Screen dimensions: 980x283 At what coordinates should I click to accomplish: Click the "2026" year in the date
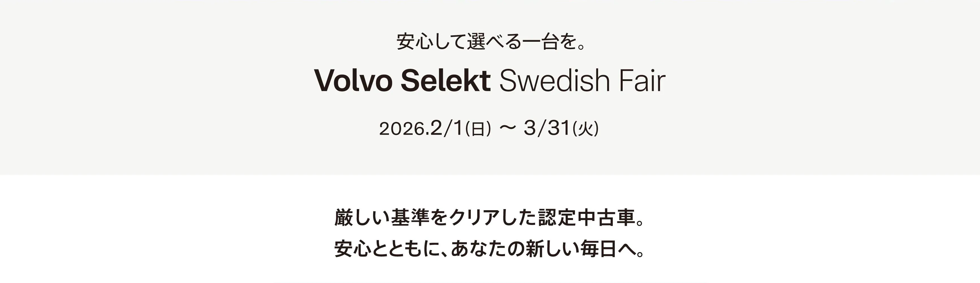(402, 129)
